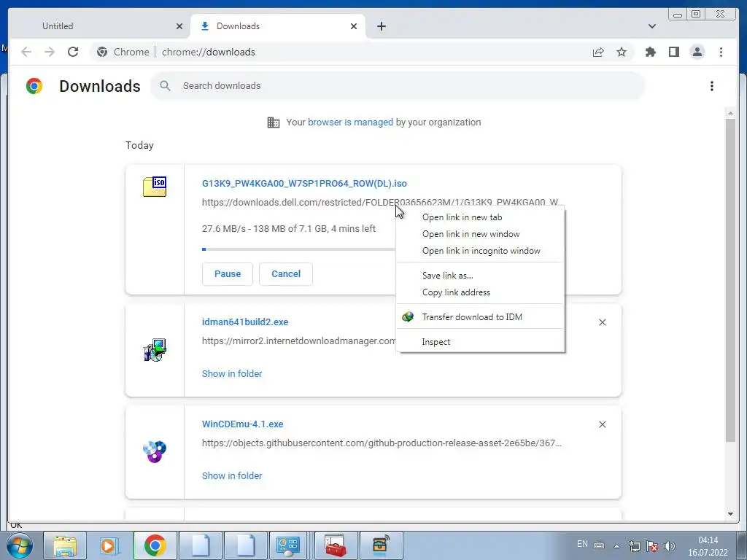Remove WinCDEmu-4.1.exe from the list

click(x=602, y=424)
